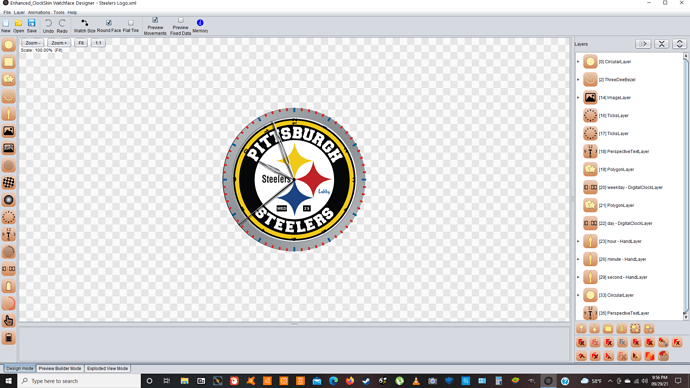The height and width of the screenshot is (388, 690).
Task: Click the watch face preview on canvas
Action: (x=294, y=179)
